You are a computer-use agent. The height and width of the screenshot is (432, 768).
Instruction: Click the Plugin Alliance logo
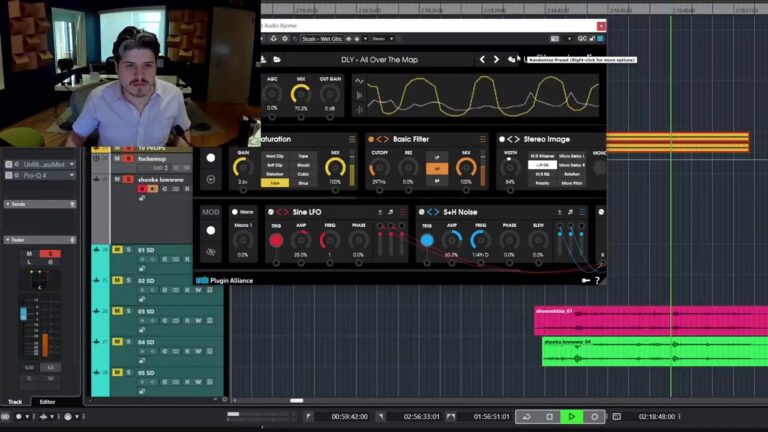(226, 280)
